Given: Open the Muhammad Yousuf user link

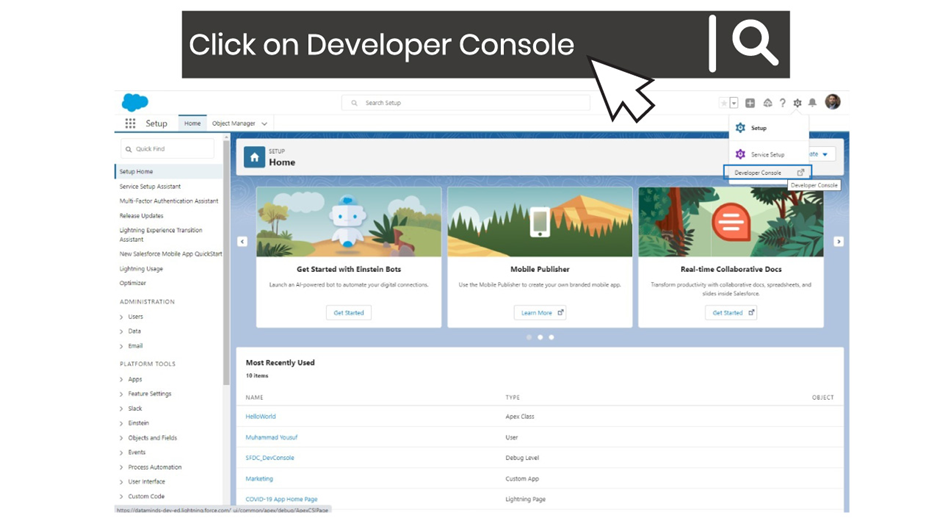Looking at the screenshot, I should coord(271,437).
